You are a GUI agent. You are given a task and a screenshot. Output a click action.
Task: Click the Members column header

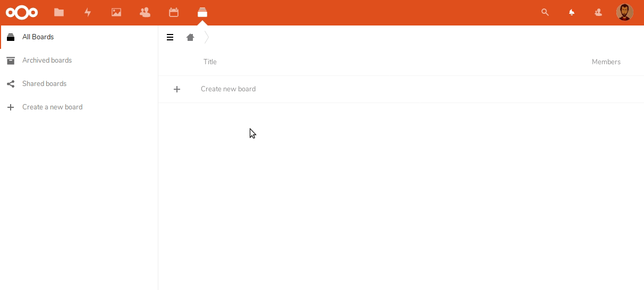pyautogui.click(x=606, y=62)
